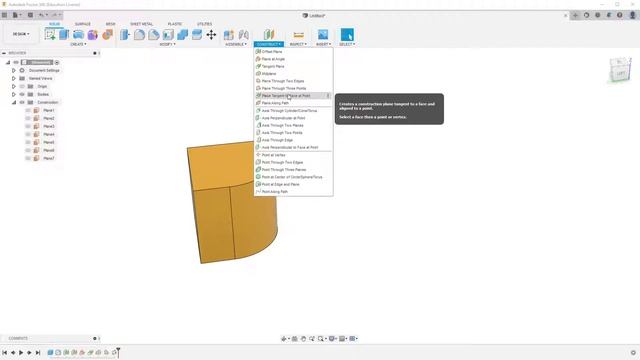Click the purple Create Form icon

coord(93,35)
